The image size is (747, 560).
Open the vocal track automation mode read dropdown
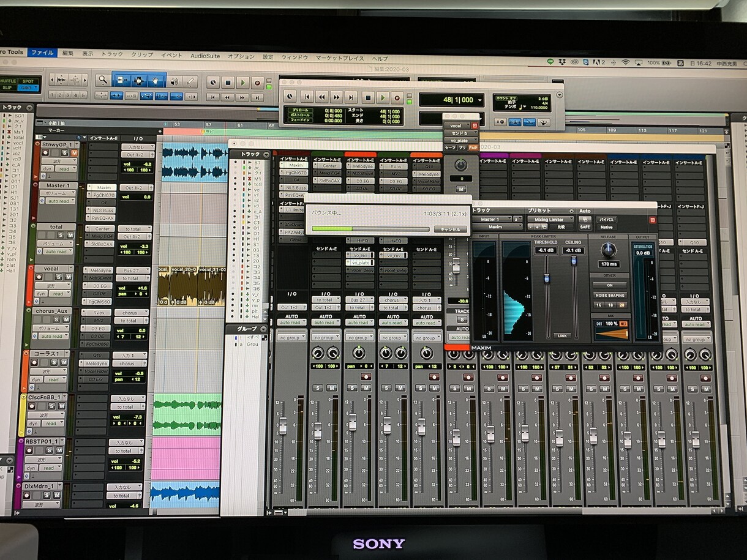[59, 293]
